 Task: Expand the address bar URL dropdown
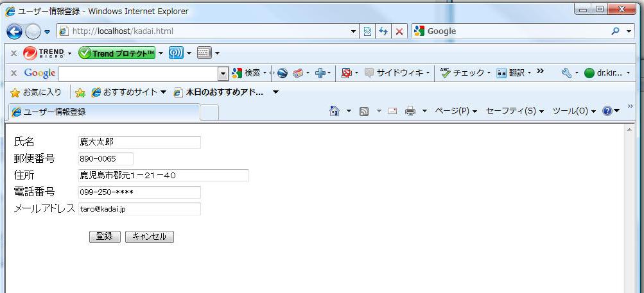[353, 31]
